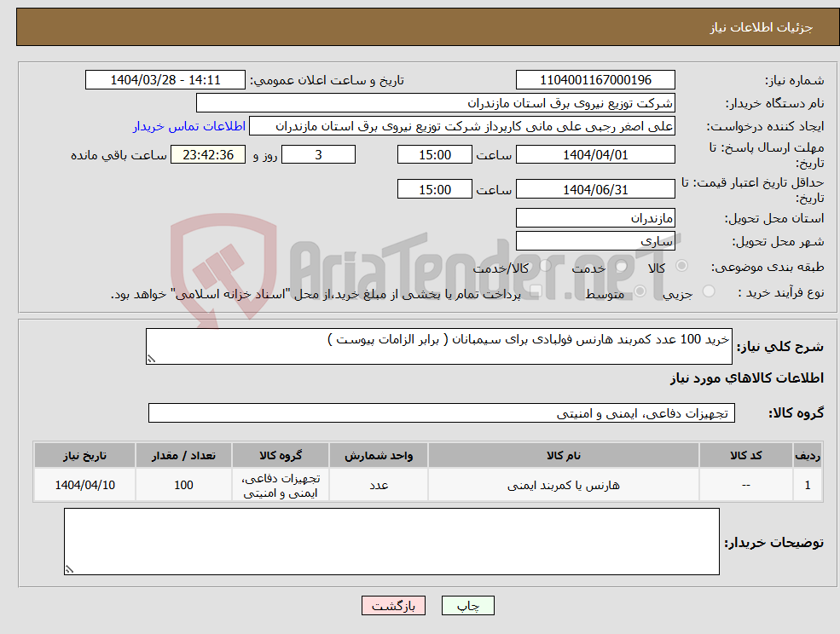Click the goods group field تجهیزات دفاعی
The width and height of the screenshot is (840, 634).
442,412
